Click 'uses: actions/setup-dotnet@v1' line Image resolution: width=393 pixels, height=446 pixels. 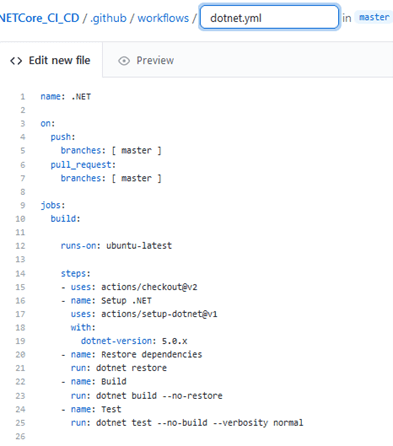[144, 314]
